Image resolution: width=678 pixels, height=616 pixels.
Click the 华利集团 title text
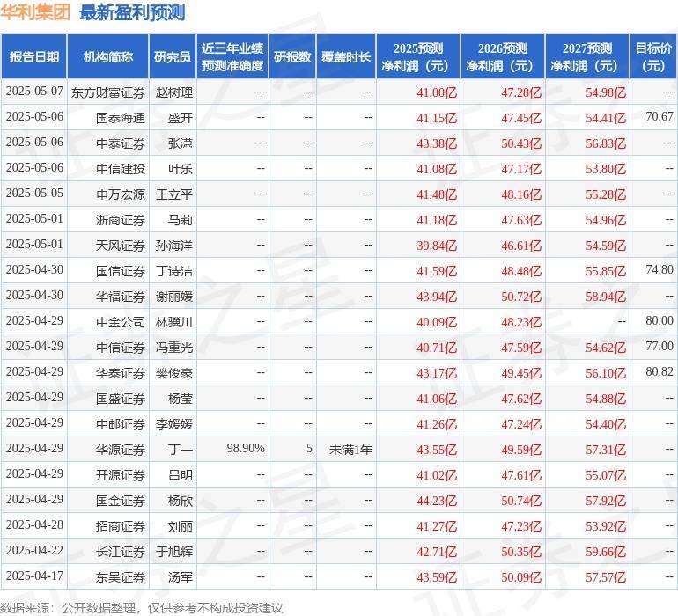click(35, 12)
